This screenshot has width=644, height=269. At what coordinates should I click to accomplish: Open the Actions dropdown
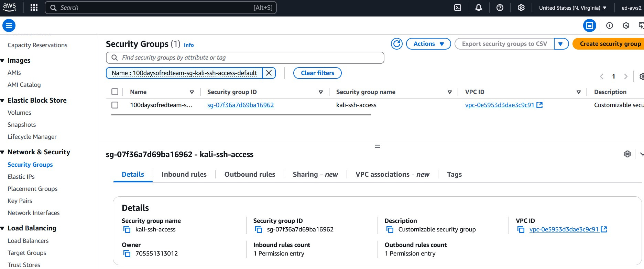point(428,44)
